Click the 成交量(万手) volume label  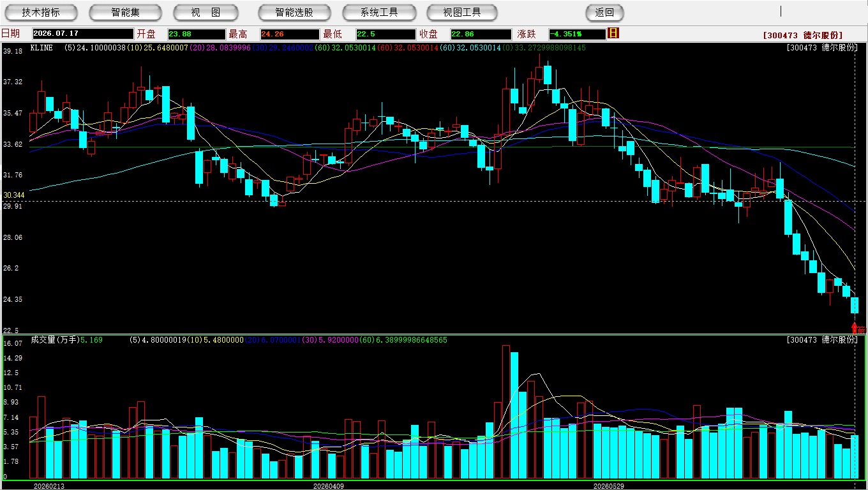pyautogui.click(x=55, y=340)
